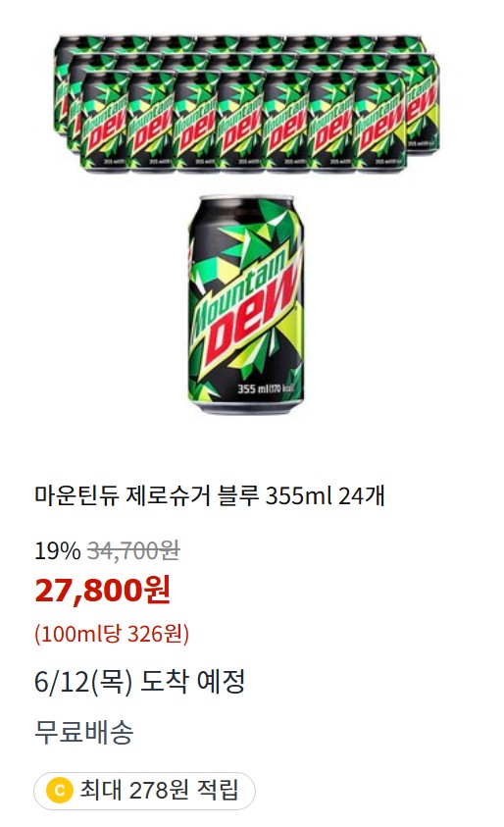Click the middle can in front row
The width and height of the screenshot is (504, 827).
coord(242,123)
